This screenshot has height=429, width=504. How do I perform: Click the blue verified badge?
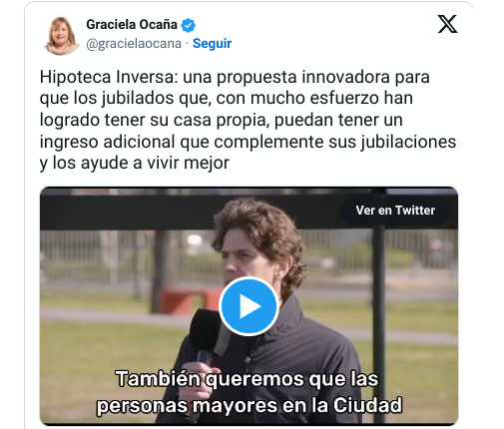pos(188,25)
